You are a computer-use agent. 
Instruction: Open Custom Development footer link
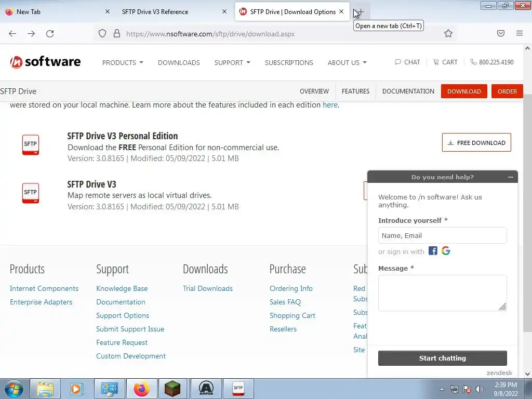tap(131, 356)
